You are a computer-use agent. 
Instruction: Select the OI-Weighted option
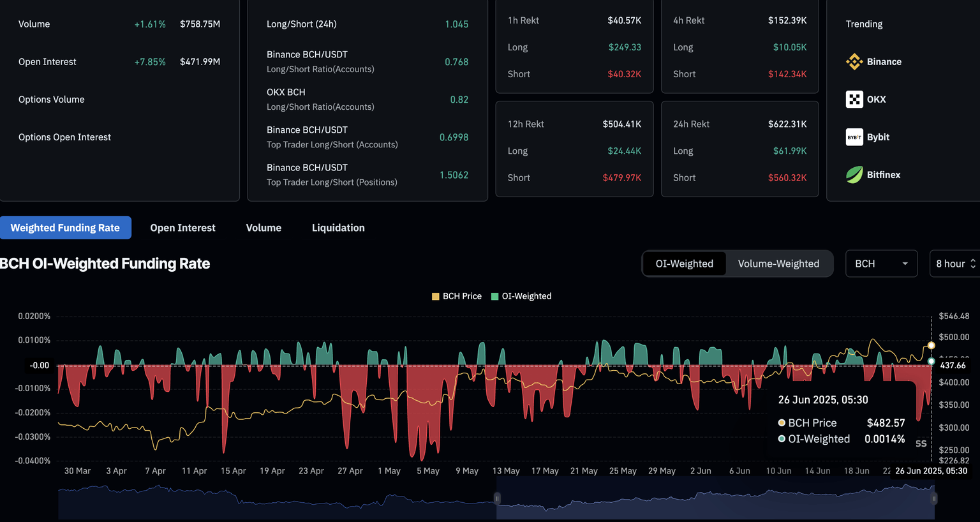tap(684, 264)
